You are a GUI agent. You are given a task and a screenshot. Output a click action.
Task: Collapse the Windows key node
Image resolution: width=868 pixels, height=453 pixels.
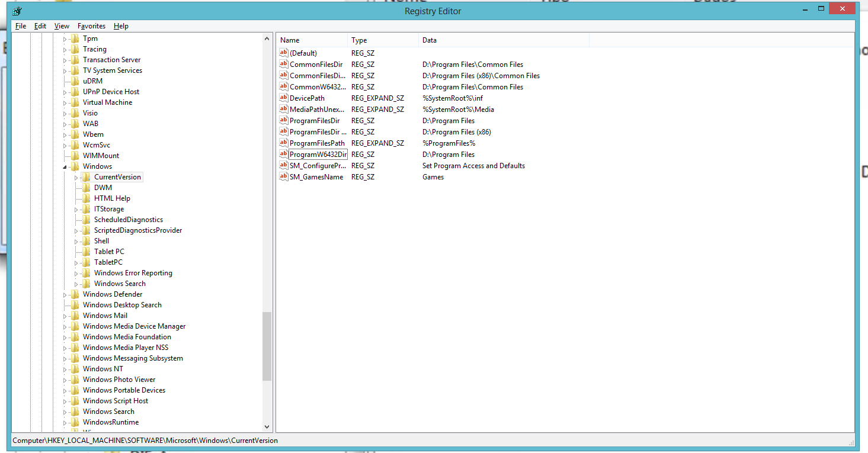point(65,167)
